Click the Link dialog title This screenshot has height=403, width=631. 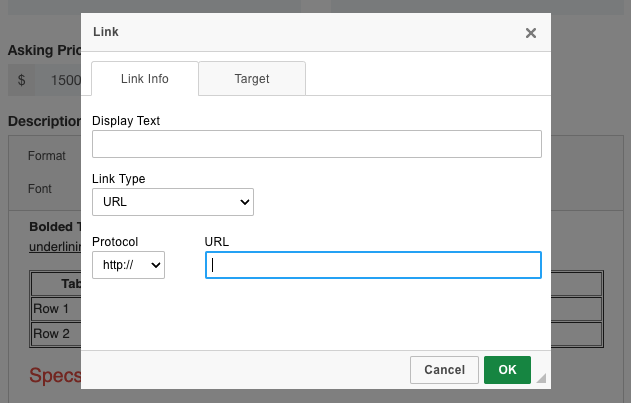pos(106,32)
